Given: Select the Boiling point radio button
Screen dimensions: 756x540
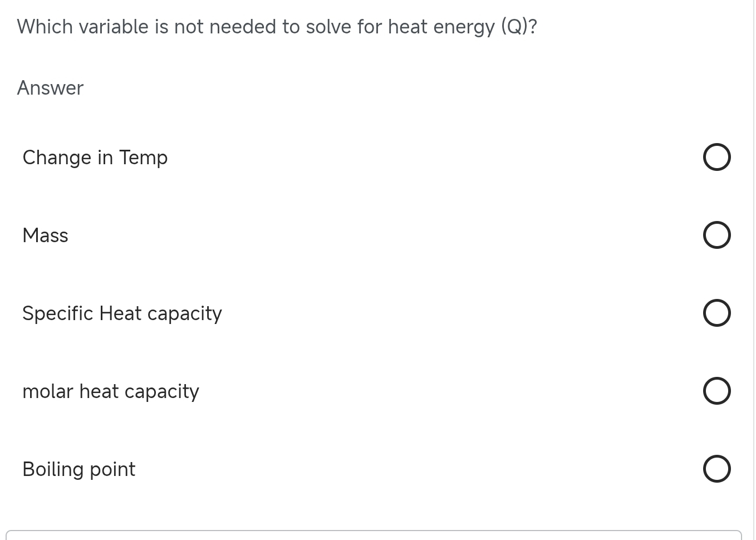Looking at the screenshot, I should (x=716, y=469).
